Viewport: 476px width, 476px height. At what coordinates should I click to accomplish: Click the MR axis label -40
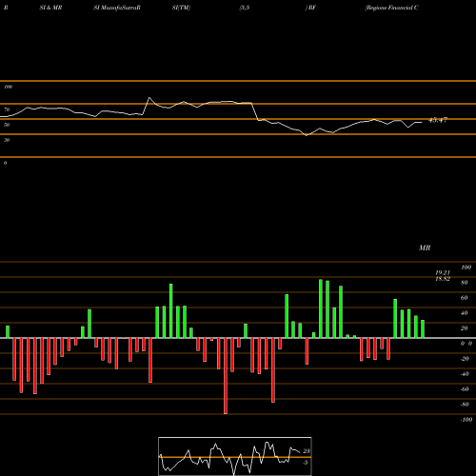[465, 374]
